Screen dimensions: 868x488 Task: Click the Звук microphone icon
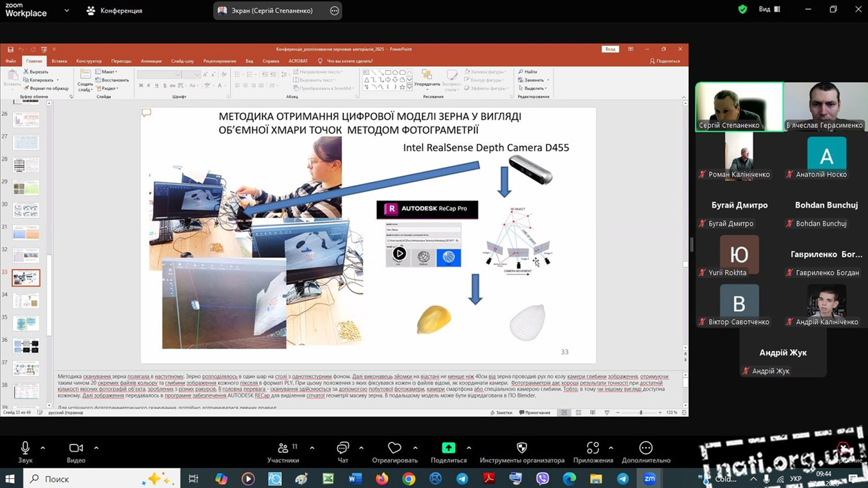pyautogui.click(x=25, y=448)
